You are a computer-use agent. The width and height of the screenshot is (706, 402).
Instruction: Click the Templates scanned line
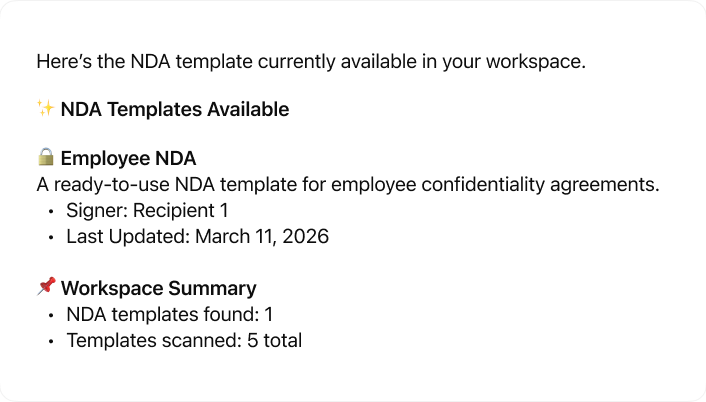pos(184,341)
